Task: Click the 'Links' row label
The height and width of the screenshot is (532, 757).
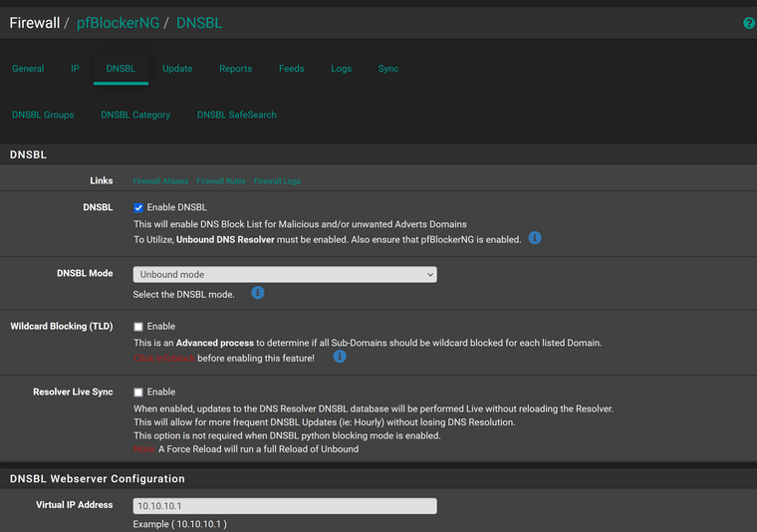Action: pos(102,180)
